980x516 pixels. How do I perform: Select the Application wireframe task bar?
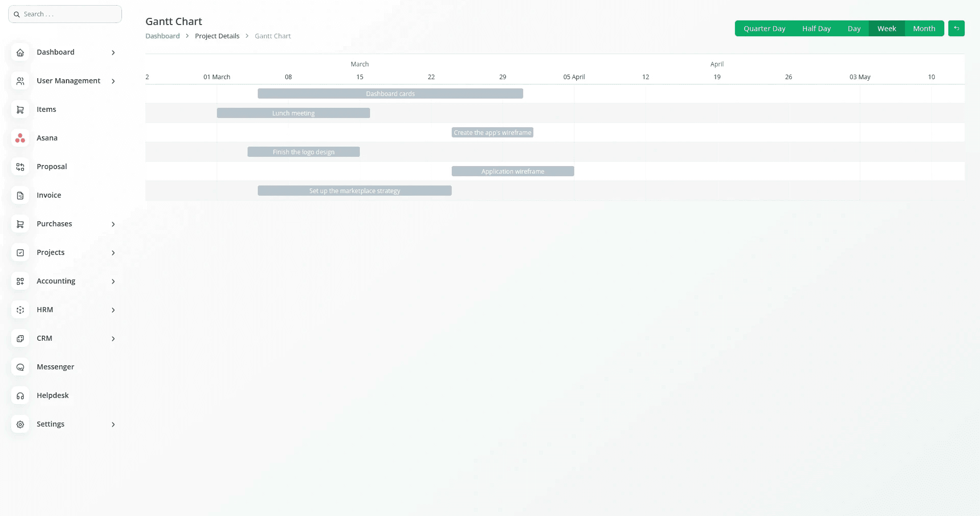tap(513, 171)
